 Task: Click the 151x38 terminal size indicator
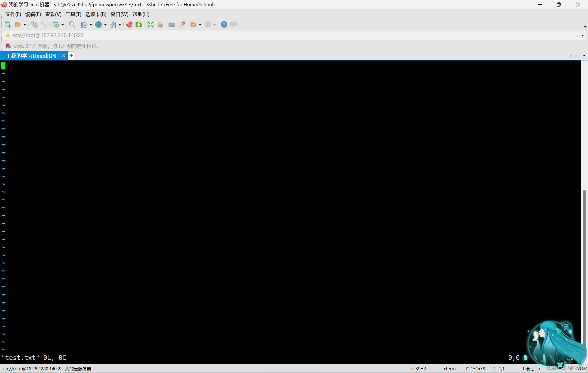pos(475,369)
